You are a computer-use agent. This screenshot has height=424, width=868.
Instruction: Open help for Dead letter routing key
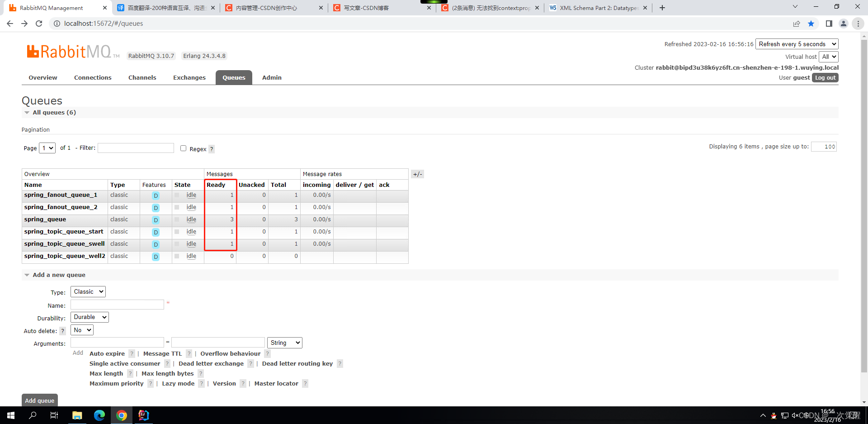pos(340,363)
